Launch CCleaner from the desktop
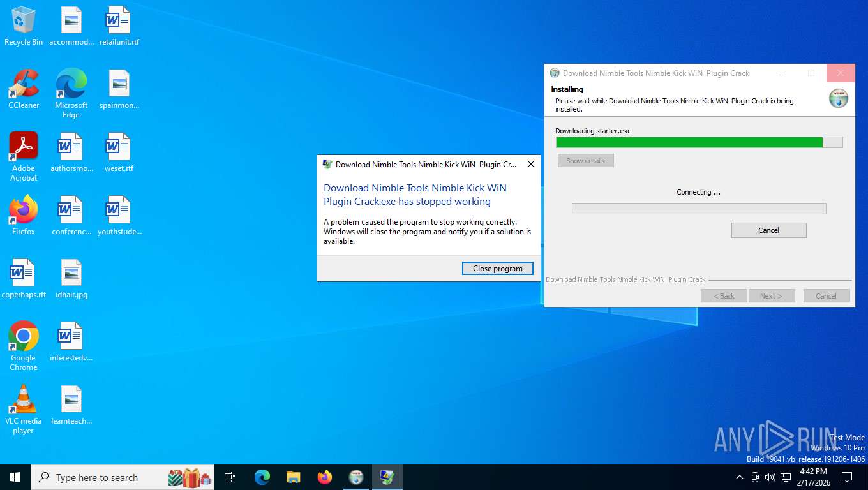 pos(24,89)
